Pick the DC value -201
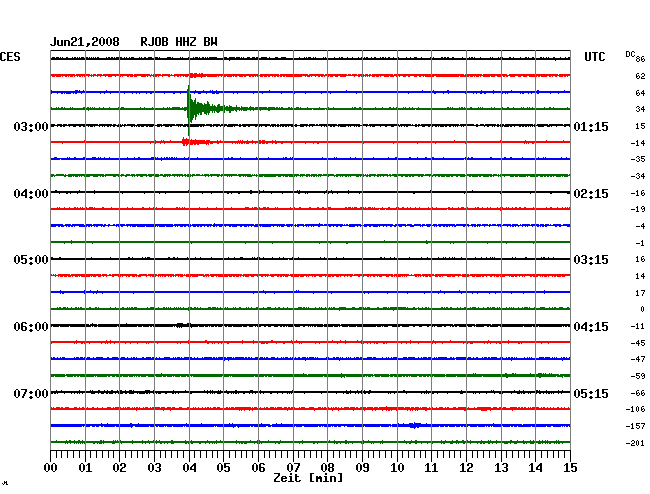Viewport: 650px width, 494px height. point(635,443)
